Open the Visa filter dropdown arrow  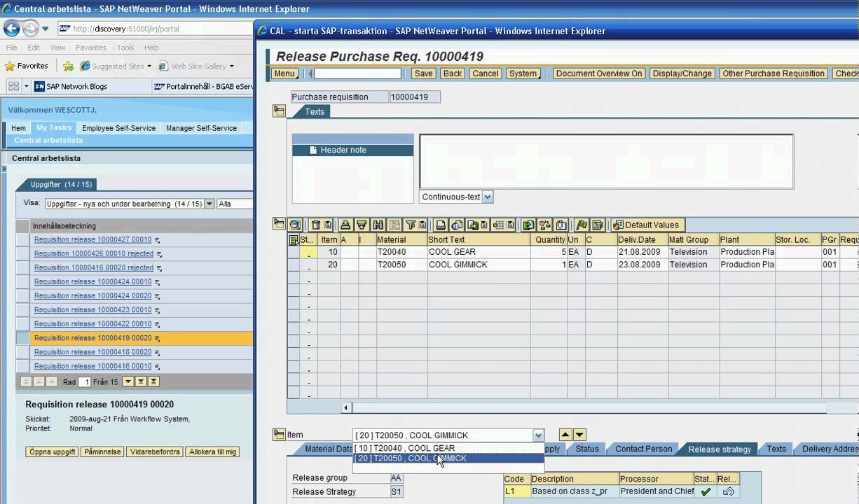coord(209,204)
